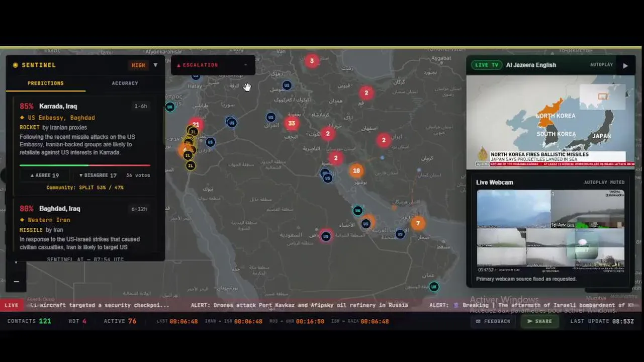This screenshot has height=362, width=644.
Task: Click the Hot 4 counter
Action: (77, 321)
